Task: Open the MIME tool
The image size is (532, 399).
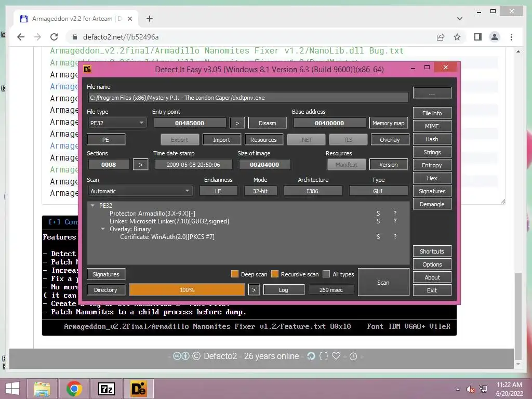Action: coord(432,126)
